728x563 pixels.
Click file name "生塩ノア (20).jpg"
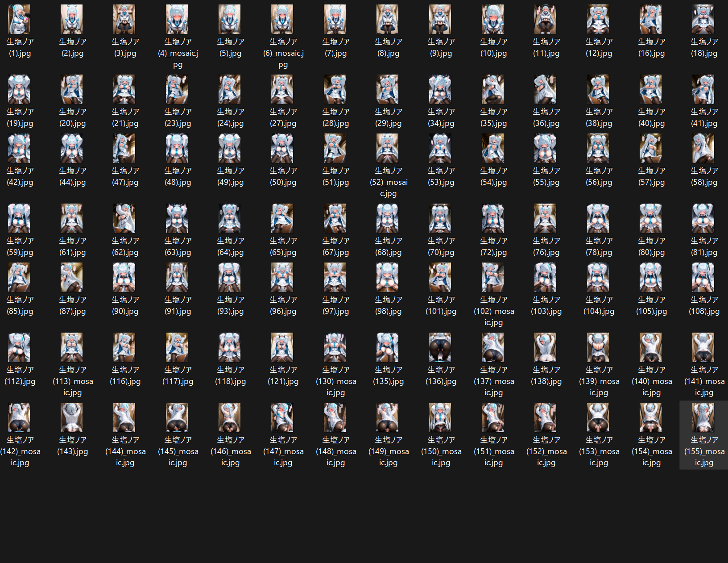pos(72,117)
